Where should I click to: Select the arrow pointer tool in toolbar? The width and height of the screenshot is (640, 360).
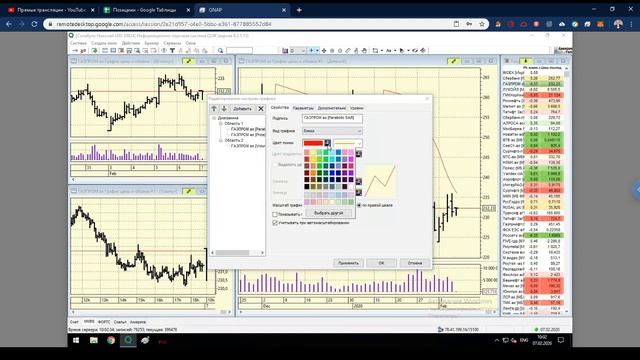click(x=402, y=51)
